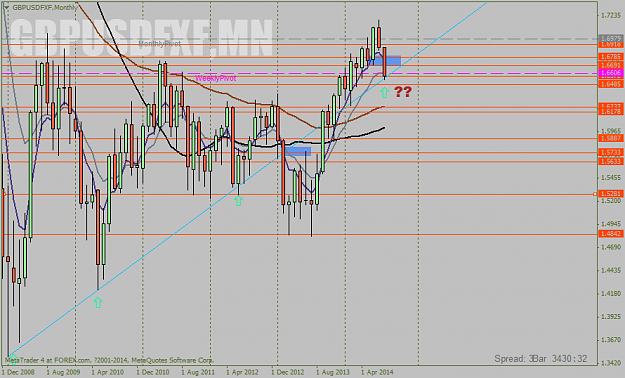Grab the square handle at the 1.5281 line's right end
This screenshot has width=625, height=378.
[x=595, y=194]
